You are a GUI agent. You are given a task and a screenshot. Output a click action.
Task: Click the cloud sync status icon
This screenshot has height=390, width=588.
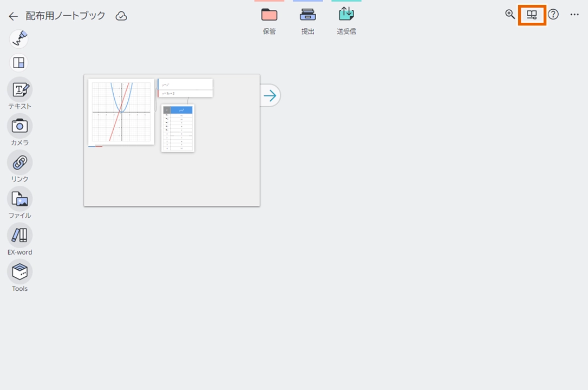coord(122,16)
